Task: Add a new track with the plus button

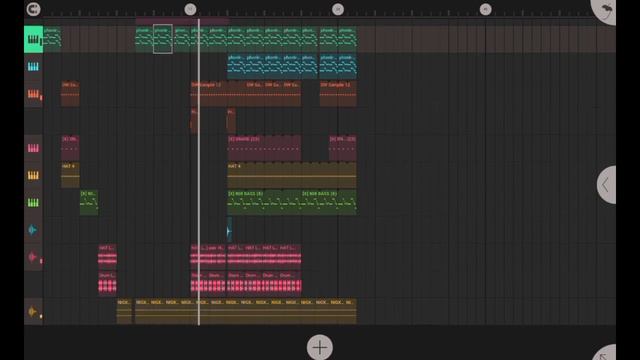Action: pos(320,347)
